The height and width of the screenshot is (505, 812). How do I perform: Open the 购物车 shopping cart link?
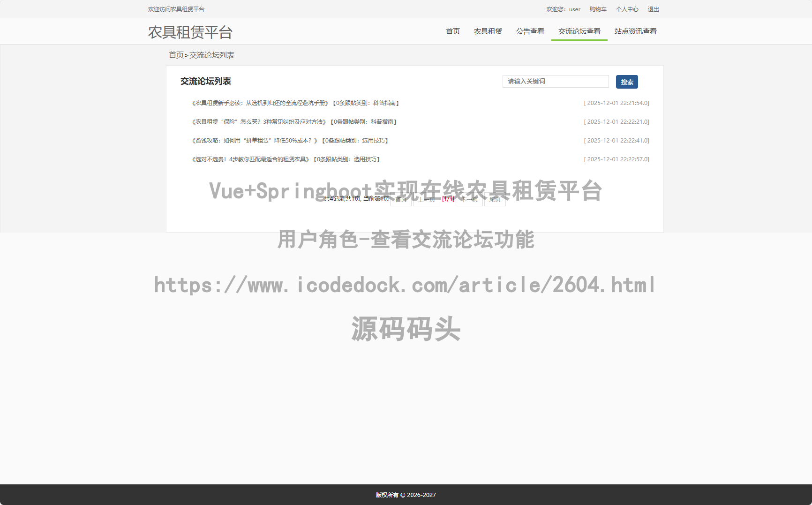pyautogui.click(x=598, y=9)
